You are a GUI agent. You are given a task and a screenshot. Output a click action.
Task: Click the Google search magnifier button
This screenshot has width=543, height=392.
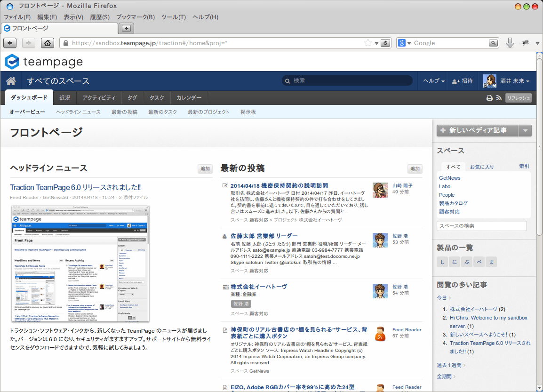tap(493, 43)
